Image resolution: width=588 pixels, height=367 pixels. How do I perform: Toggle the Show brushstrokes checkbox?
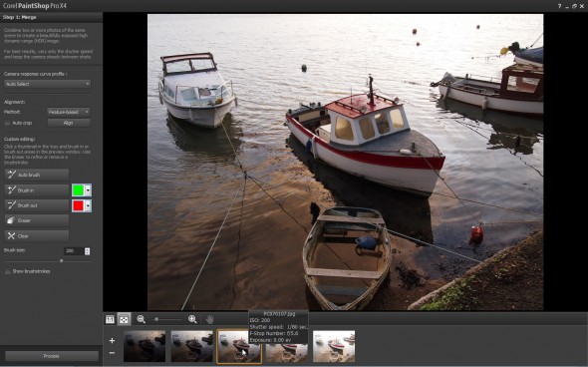point(8,271)
